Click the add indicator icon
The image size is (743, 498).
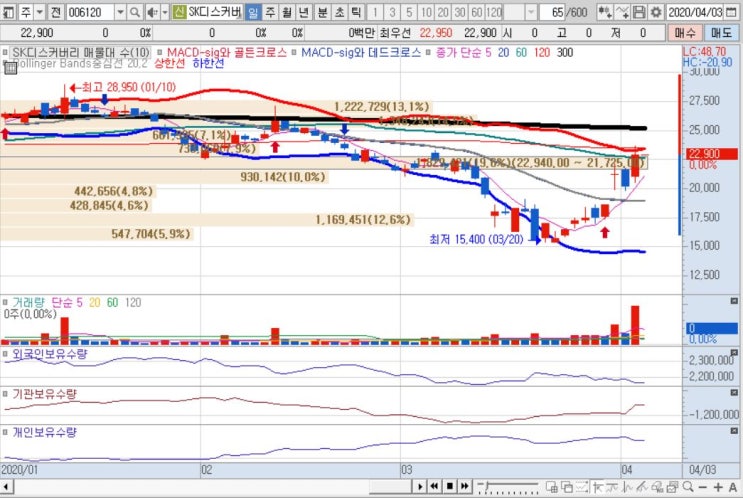tap(604, 12)
